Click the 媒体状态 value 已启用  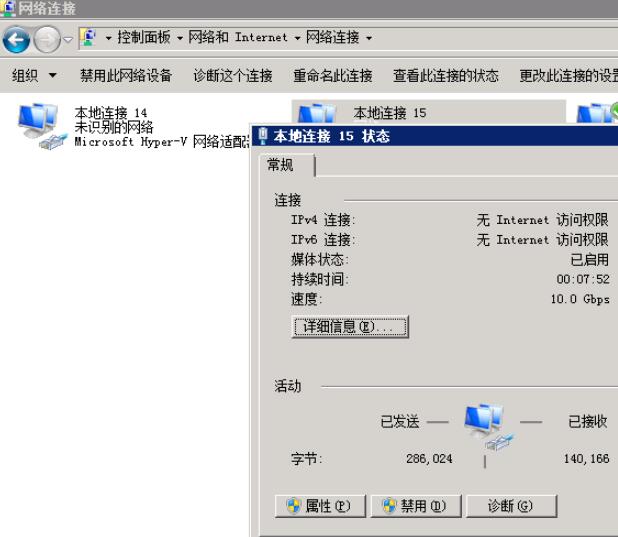(590, 259)
